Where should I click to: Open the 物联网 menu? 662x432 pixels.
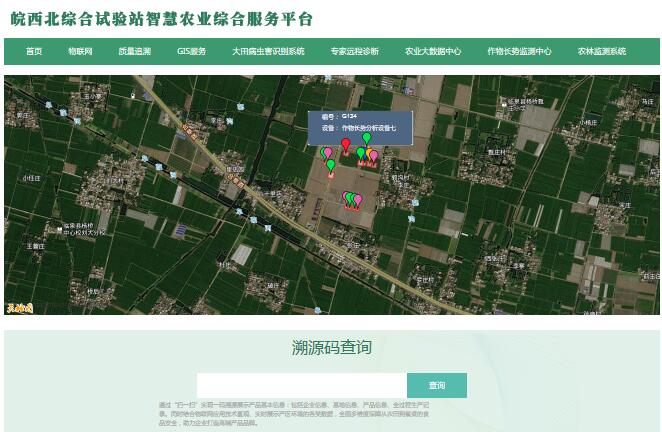click(x=80, y=51)
